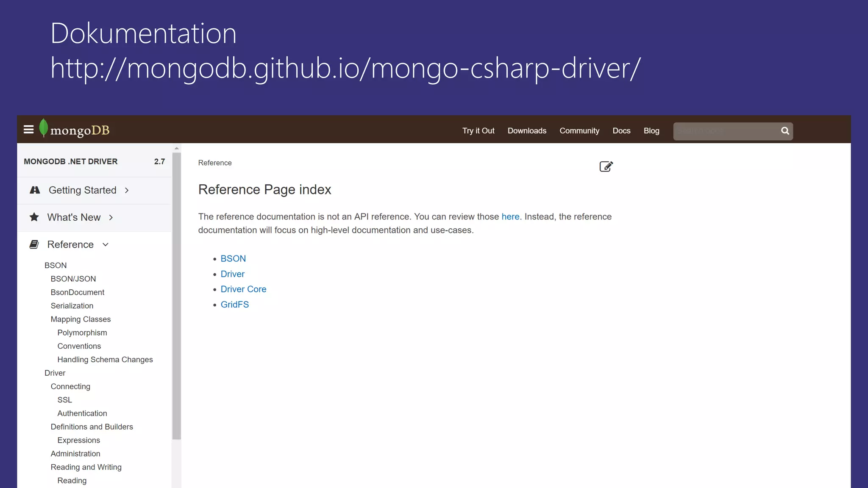Follow the 'here' API reference link

pos(510,216)
